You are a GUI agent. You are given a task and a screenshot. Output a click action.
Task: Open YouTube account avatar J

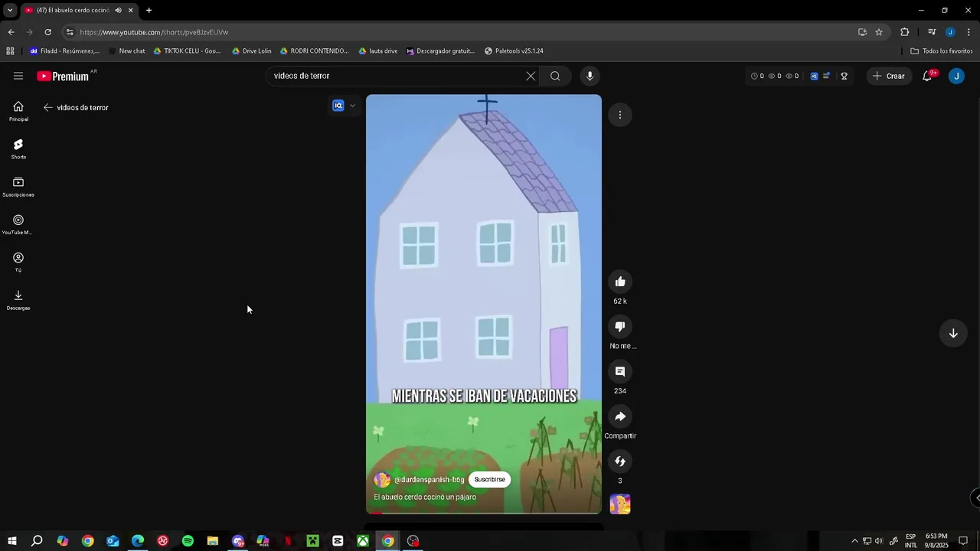click(956, 76)
